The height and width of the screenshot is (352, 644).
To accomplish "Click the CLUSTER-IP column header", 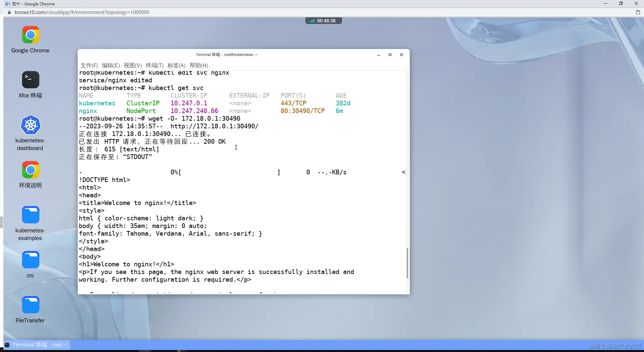I will coord(189,96).
